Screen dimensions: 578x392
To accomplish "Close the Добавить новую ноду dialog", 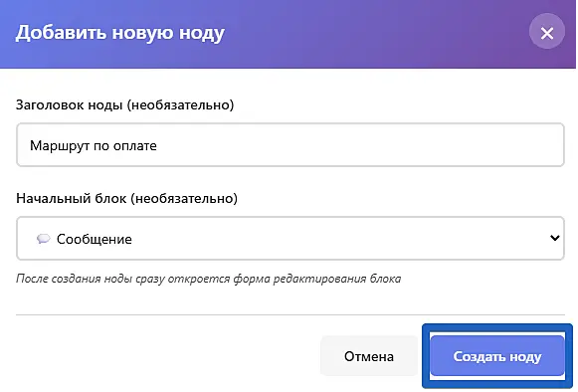I will click(547, 33).
